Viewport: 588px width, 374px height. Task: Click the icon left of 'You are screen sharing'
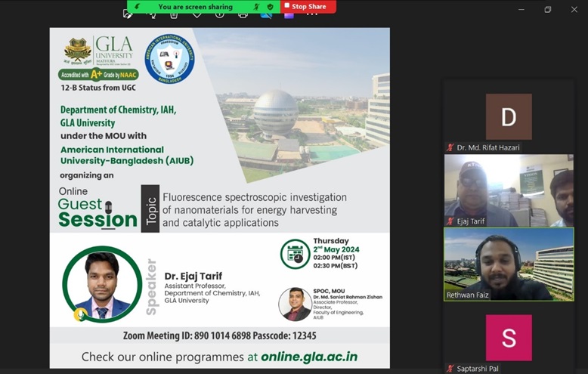(x=137, y=7)
